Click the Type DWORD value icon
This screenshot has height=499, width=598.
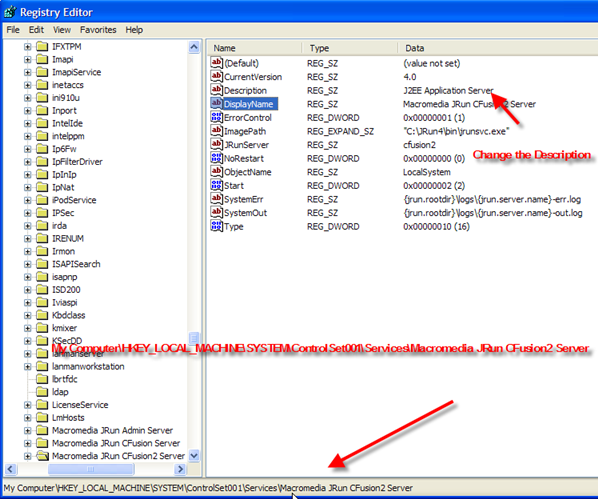216,226
